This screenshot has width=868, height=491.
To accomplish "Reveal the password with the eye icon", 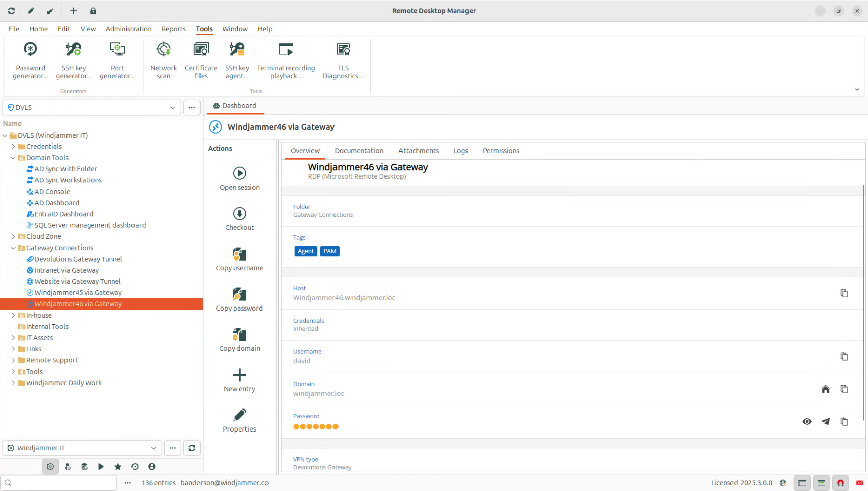I will 807,421.
